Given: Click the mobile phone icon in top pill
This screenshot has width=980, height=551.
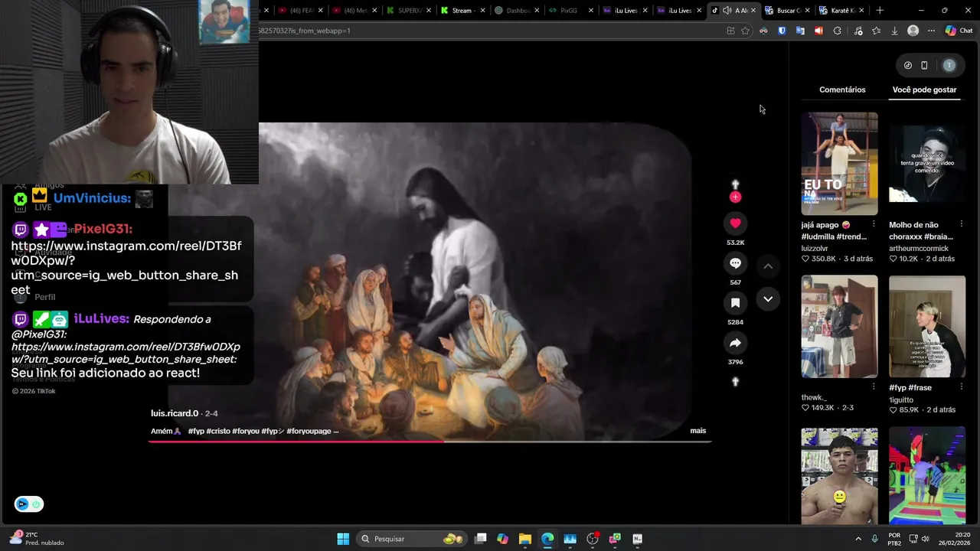Looking at the screenshot, I should [924, 66].
